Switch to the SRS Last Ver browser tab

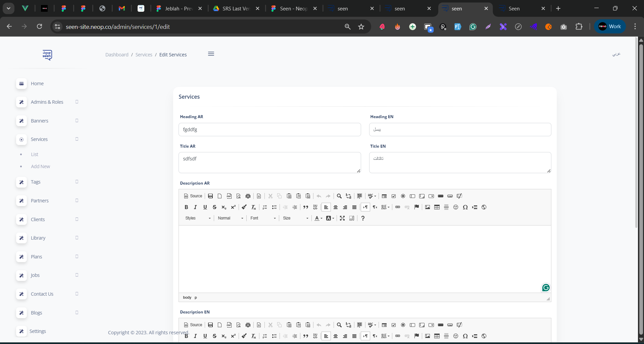(x=236, y=9)
